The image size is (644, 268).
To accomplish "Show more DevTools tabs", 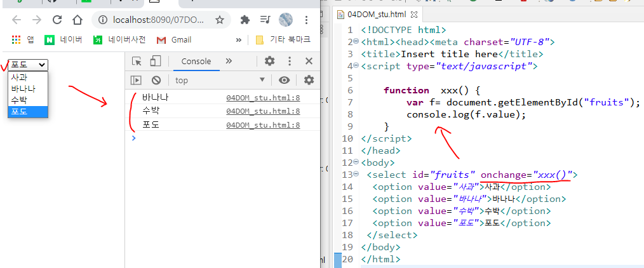I will [x=229, y=61].
